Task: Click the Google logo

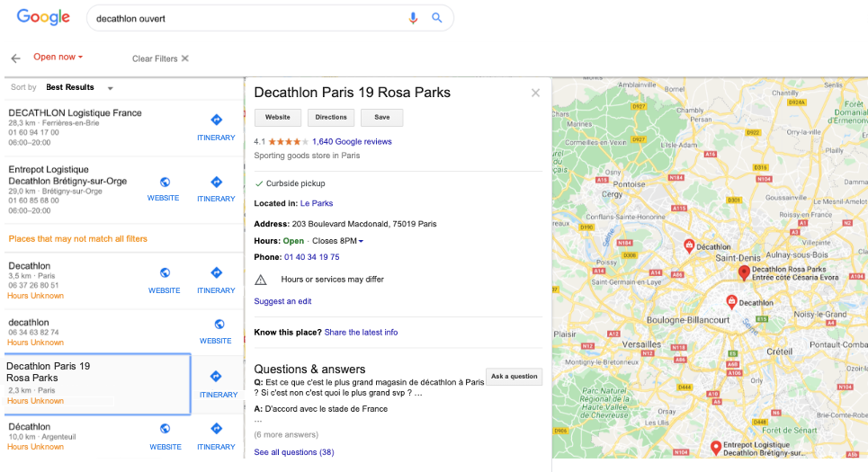Action: click(x=43, y=17)
